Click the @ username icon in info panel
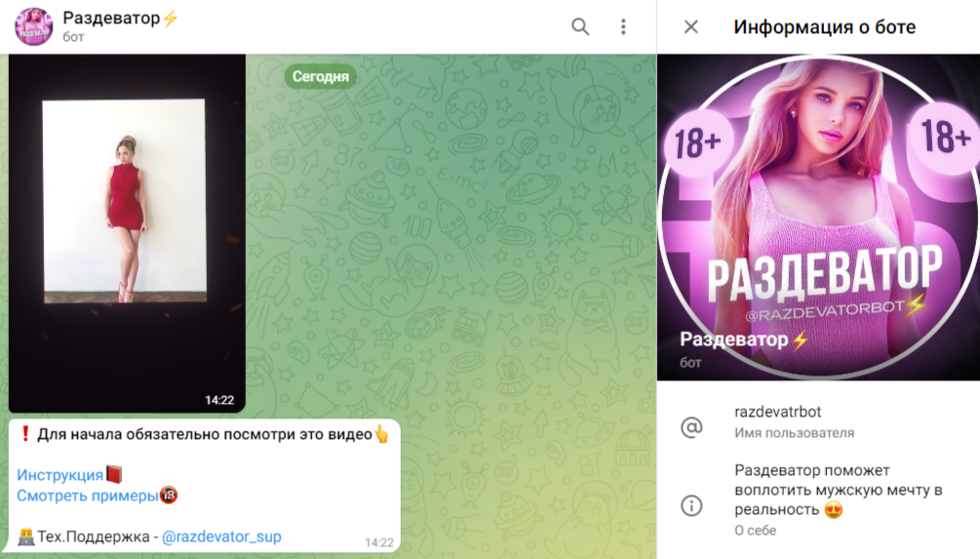Image resolution: width=980 pixels, height=559 pixels. pyautogui.click(x=691, y=427)
